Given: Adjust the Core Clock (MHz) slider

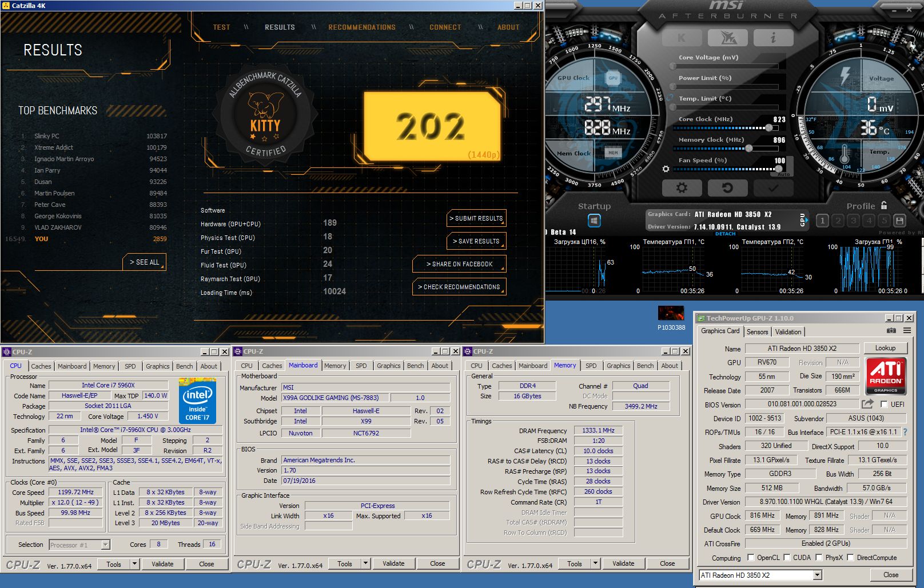Looking at the screenshot, I should [726, 128].
